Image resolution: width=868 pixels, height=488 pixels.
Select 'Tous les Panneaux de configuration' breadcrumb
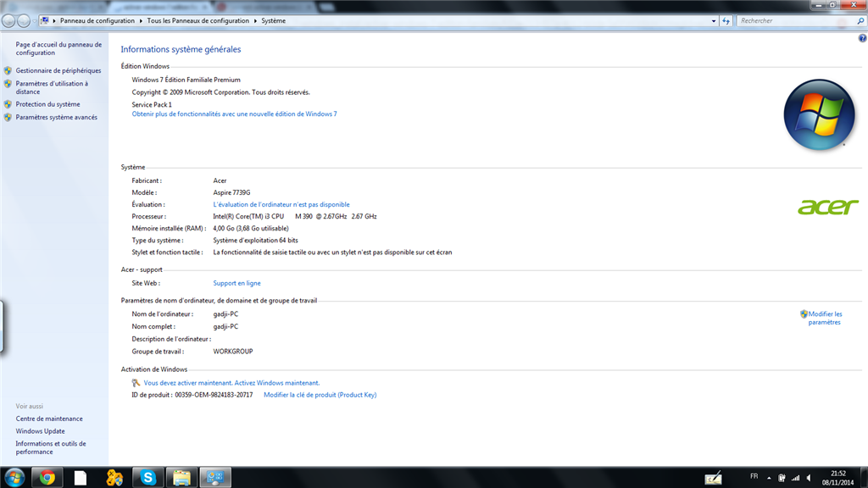point(198,21)
